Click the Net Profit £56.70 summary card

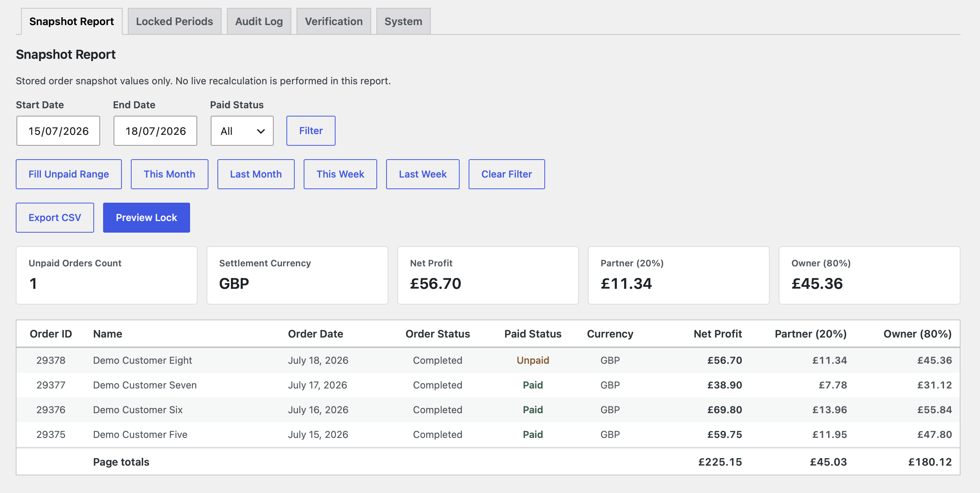coord(488,275)
